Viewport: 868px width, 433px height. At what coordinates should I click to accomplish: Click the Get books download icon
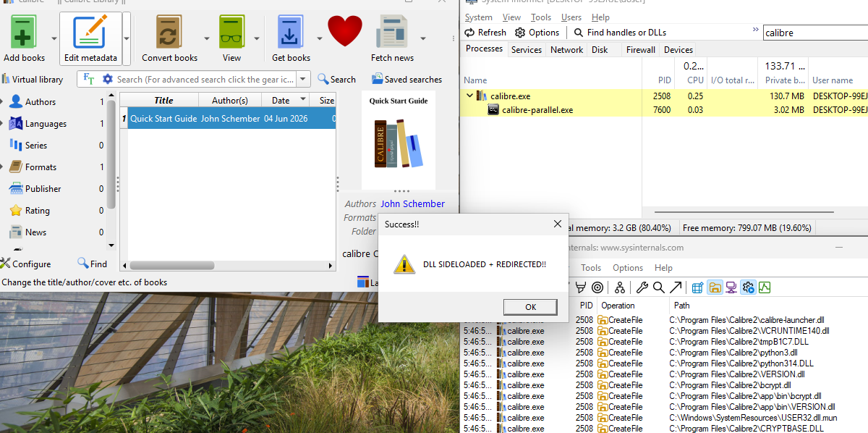(x=291, y=32)
